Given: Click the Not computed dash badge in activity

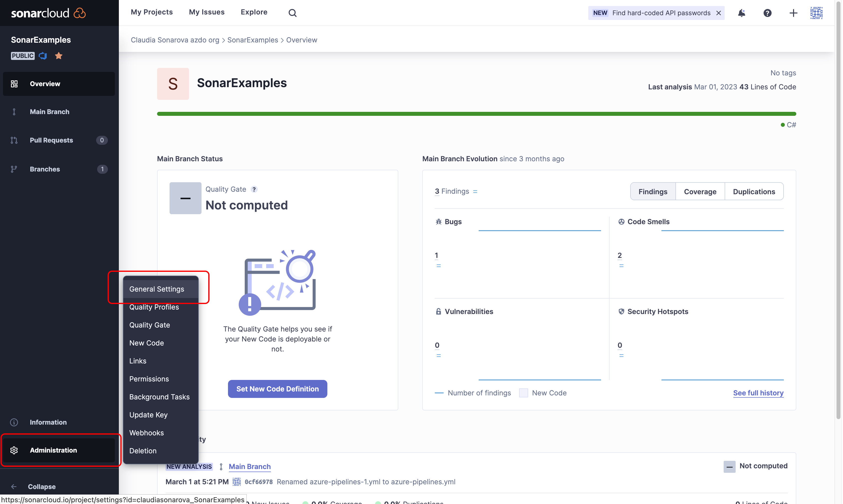Looking at the screenshot, I should 730,467.
